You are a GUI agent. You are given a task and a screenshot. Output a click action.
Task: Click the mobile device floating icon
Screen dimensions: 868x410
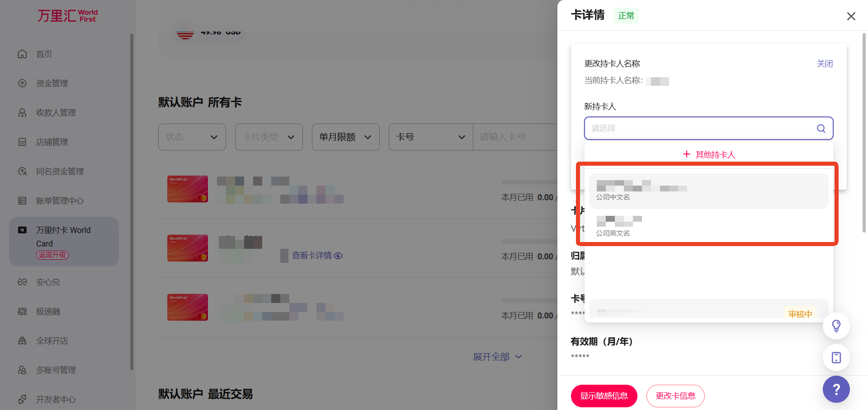(x=836, y=358)
